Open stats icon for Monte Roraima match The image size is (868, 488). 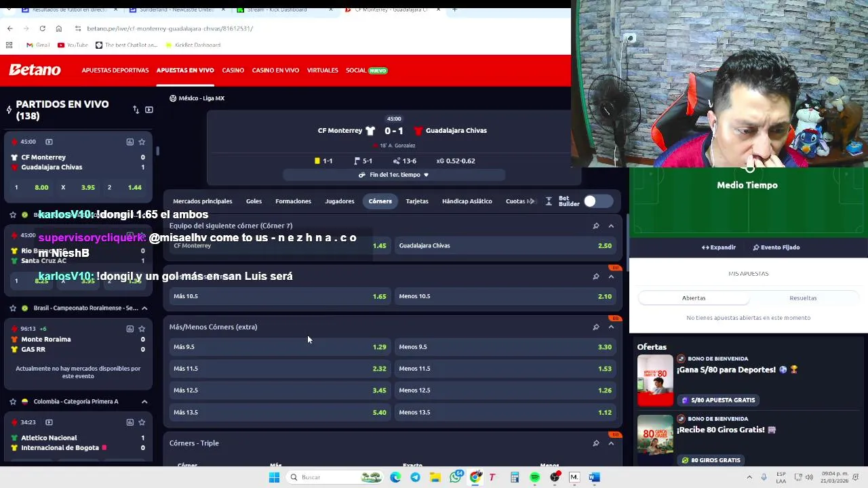tap(130, 329)
